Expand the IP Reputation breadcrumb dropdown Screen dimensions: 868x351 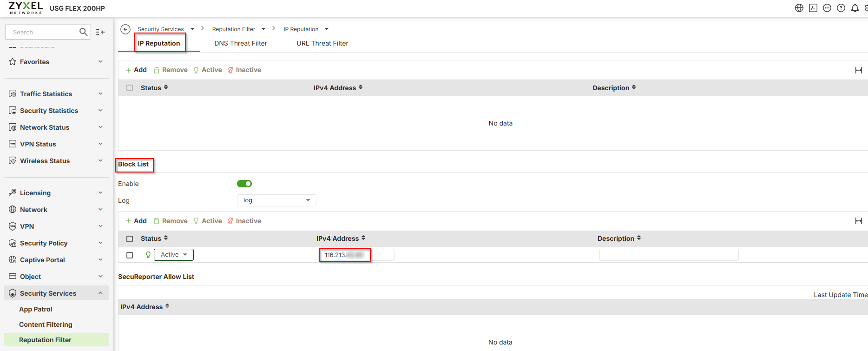[x=327, y=29]
